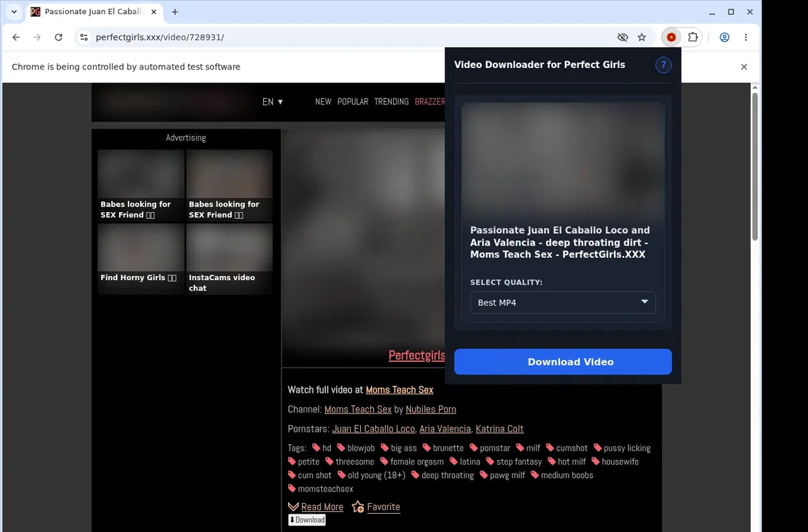
Task: Open the Chrome three-dot menu
Action: pyautogui.click(x=746, y=38)
